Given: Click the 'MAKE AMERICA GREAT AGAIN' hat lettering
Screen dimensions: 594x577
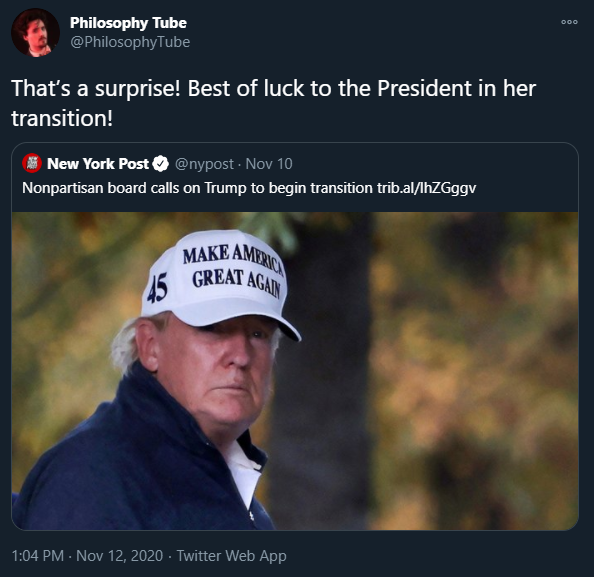Looking at the screenshot, I should tap(234, 270).
